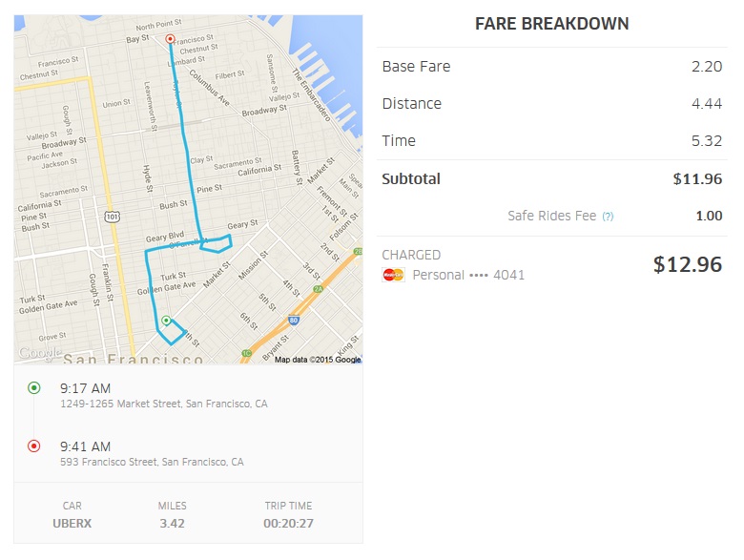The image size is (744, 560).
Task: Click the green pickup marker on the map
Action: (x=166, y=321)
